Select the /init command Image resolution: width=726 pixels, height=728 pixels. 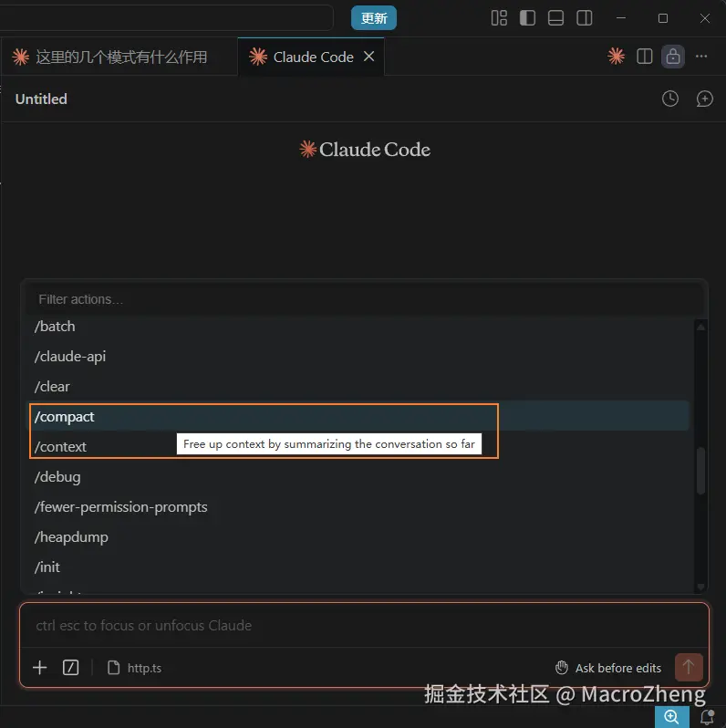pyautogui.click(x=358, y=567)
